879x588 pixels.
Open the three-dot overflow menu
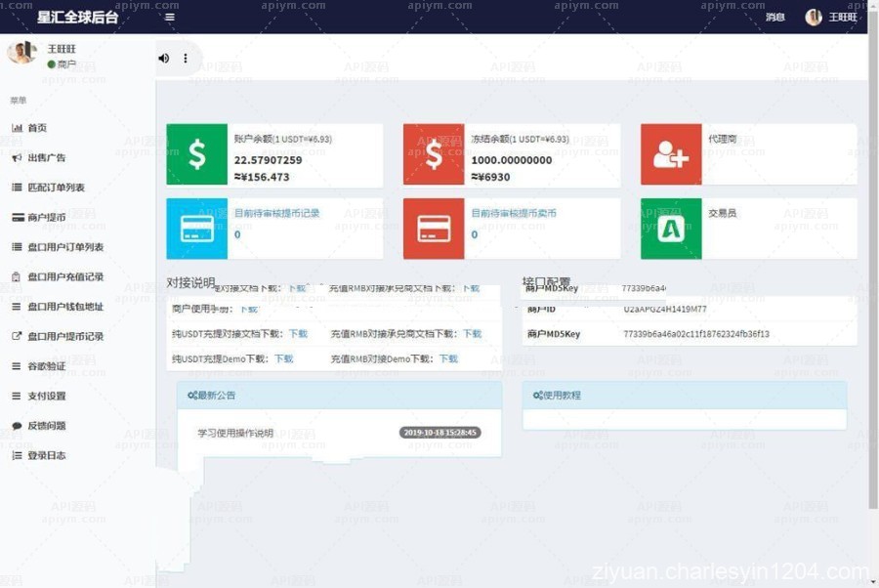pos(185,59)
